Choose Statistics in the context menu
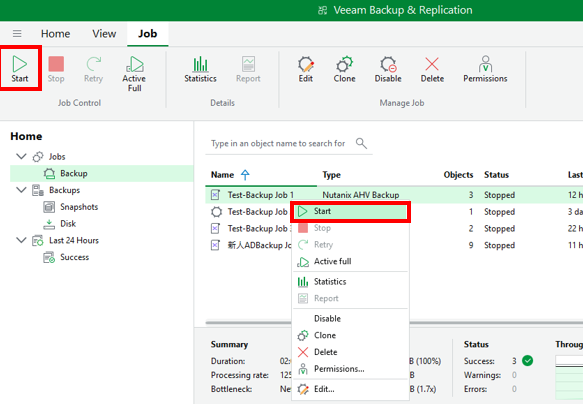This screenshot has height=404, width=583. tap(351, 282)
